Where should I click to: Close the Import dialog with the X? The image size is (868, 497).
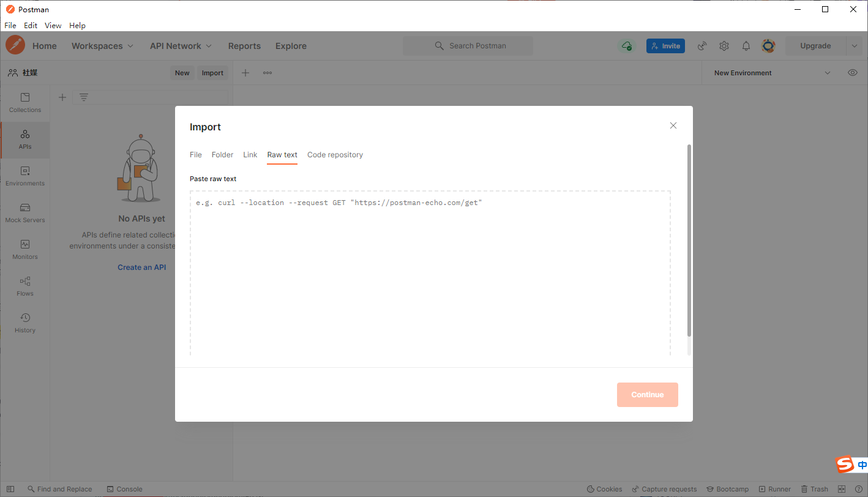(673, 125)
